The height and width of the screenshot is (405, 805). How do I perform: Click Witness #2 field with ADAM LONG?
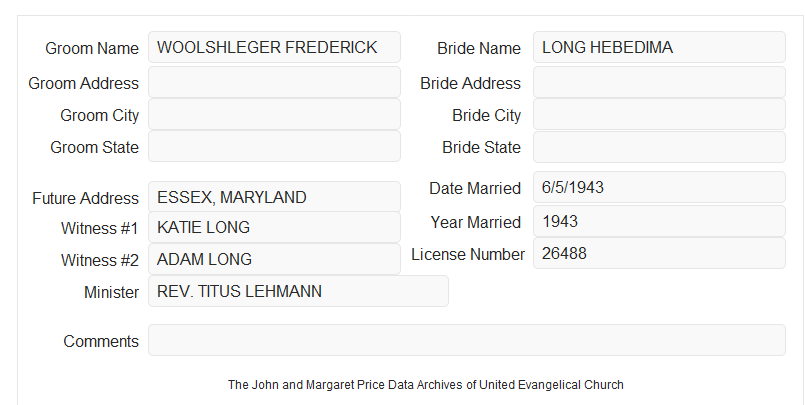pyautogui.click(x=274, y=259)
